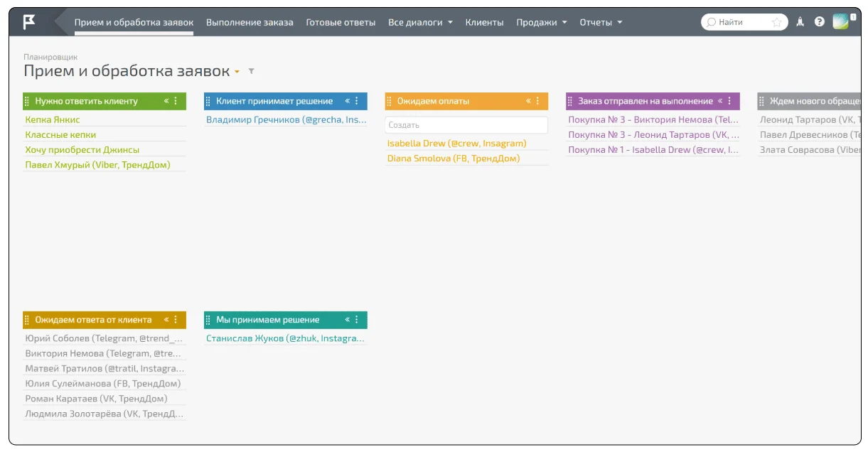Open the help question mark icon
This screenshot has height=452, width=868.
click(820, 22)
